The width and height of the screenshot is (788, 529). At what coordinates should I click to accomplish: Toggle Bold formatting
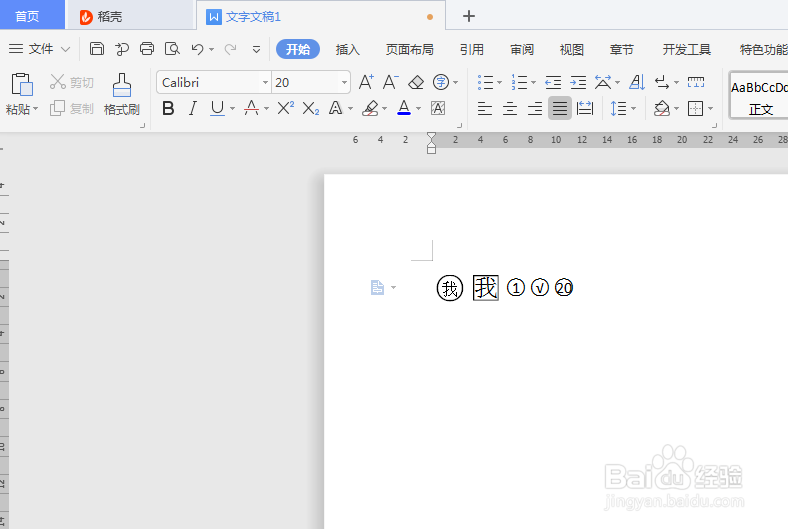click(x=168, y=108)
